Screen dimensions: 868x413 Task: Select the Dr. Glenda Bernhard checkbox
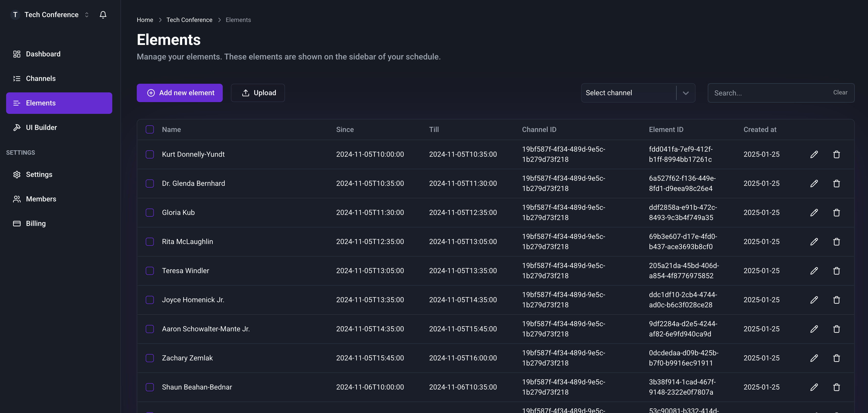tap(150, 184)
